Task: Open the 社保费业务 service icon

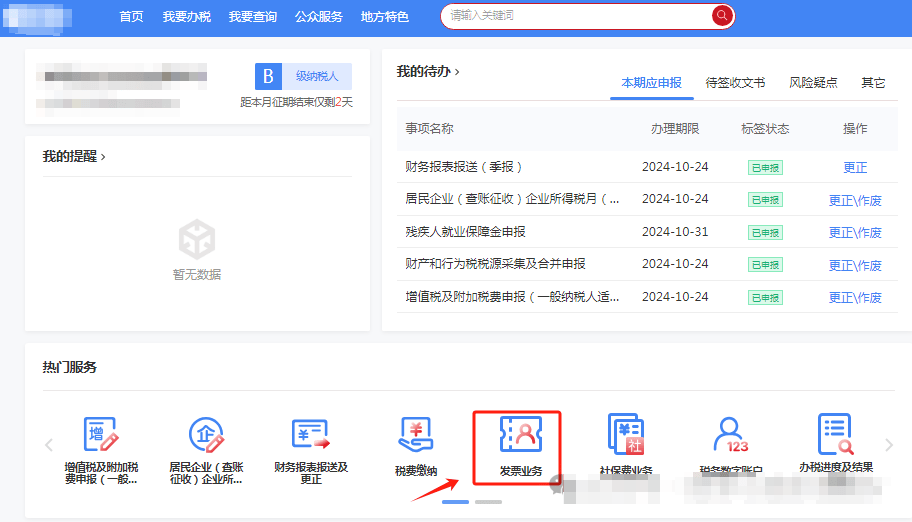Action: point(625,436)
